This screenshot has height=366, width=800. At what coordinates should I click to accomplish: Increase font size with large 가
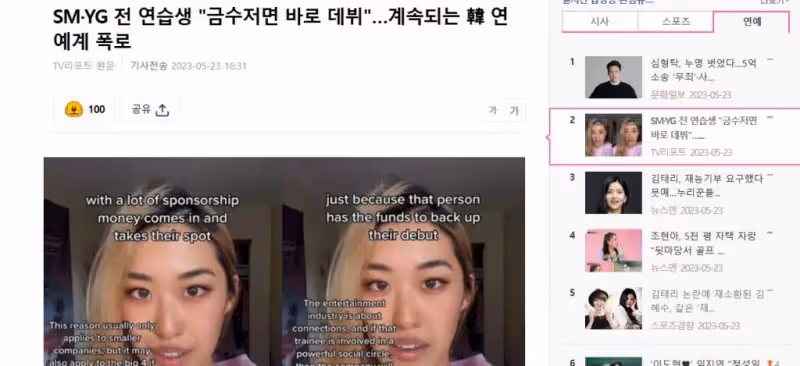(x=514, y=111)
